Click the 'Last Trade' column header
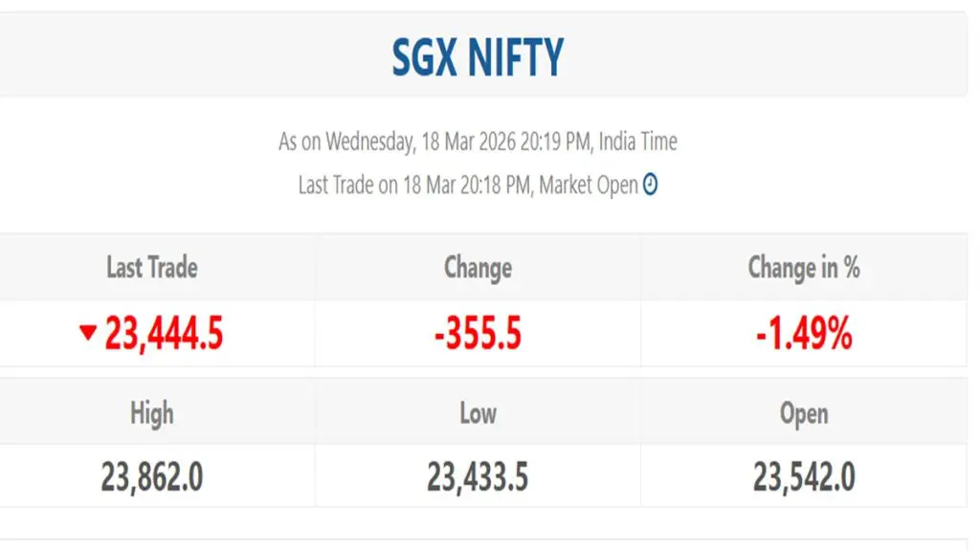980x551 pixels. [152, 268]
